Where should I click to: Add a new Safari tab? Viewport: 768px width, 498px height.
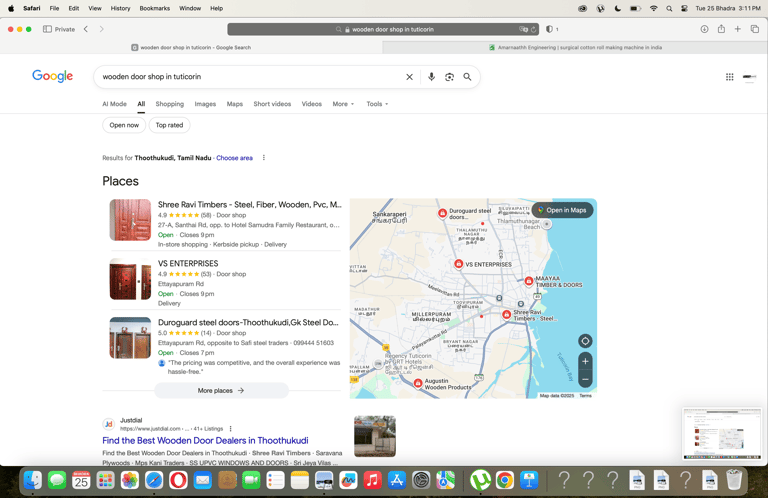pyautogui.click(x=737, y=29)
